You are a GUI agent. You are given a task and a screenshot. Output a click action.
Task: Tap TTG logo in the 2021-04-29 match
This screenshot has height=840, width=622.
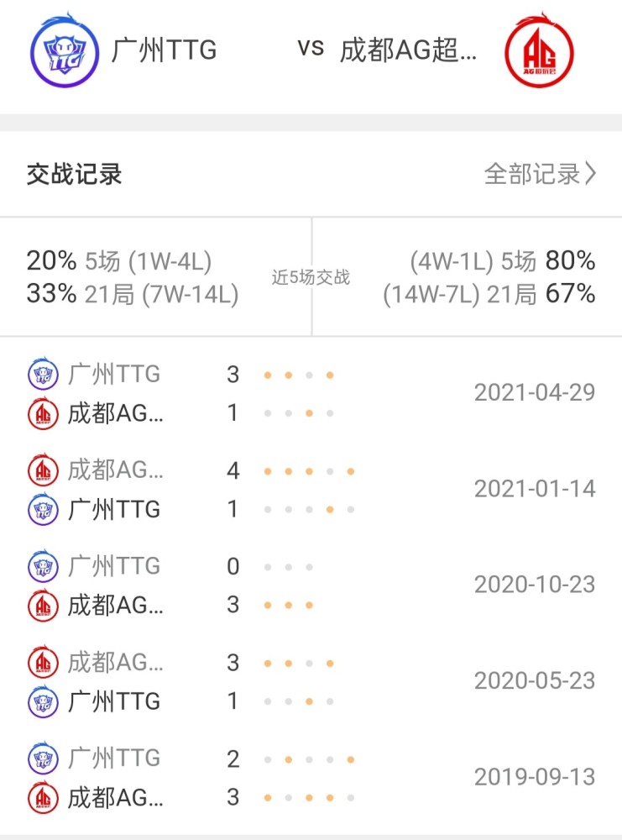(43, 374)
